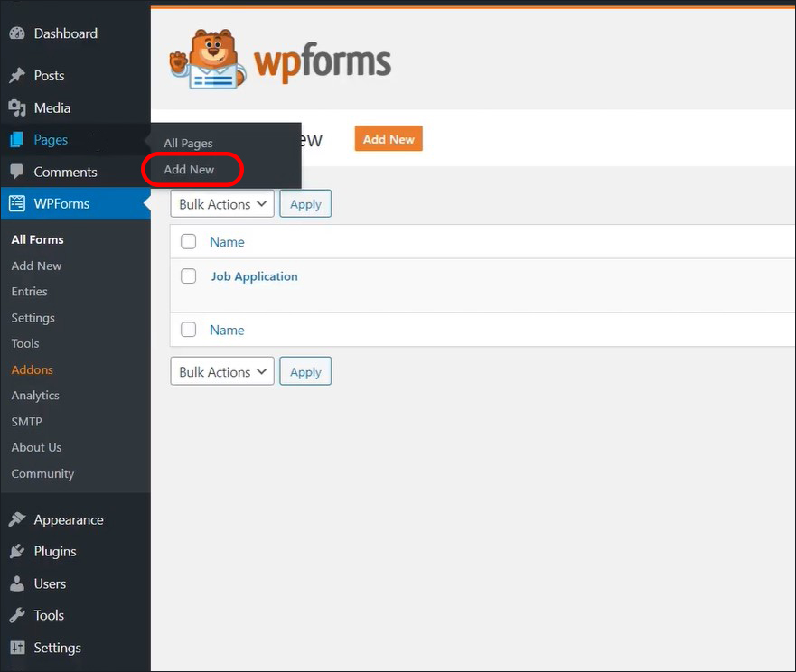Click the Plugins plug icon

[x=17, y=551]
